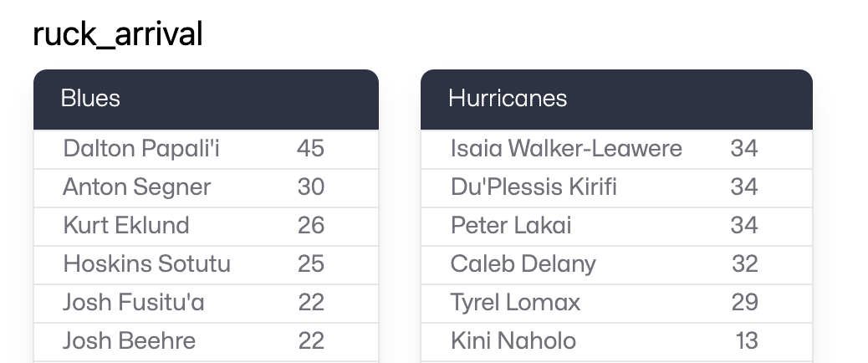The width and height of the screenshot is (868, 363).
Task: Click Tyrel Lomax's value of 29
Action: click(744, 303)
